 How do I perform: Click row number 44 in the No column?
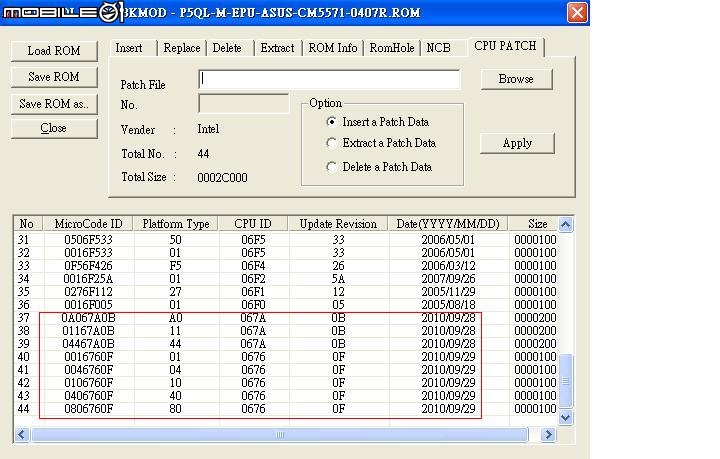click(23, 409)
